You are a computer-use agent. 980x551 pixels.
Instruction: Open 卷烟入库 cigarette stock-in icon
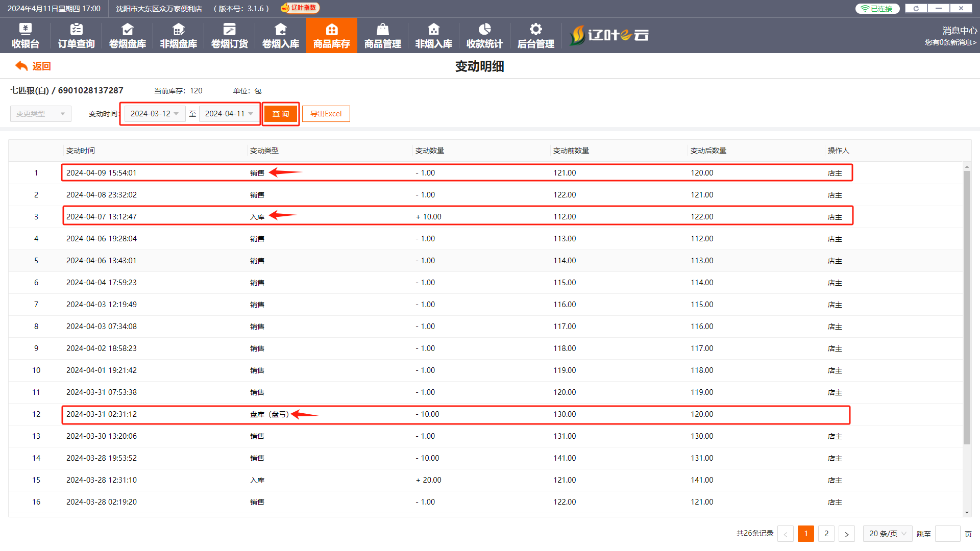(281, 35)
